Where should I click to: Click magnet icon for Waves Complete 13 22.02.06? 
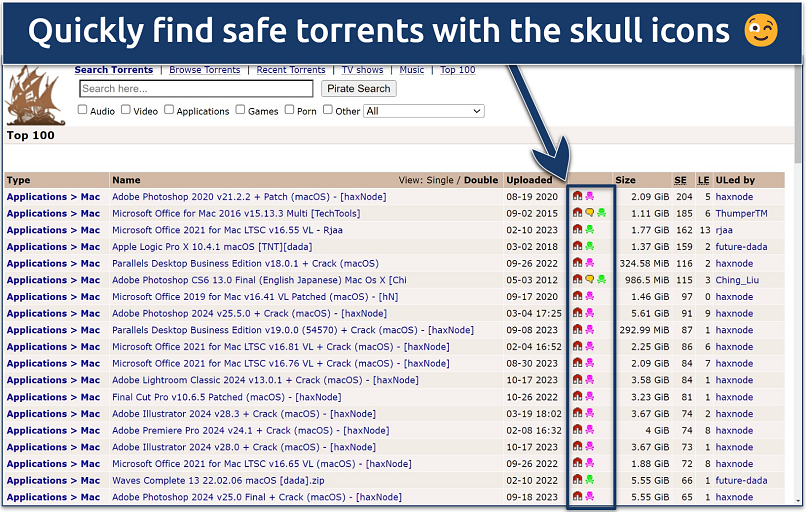(577, 480)
